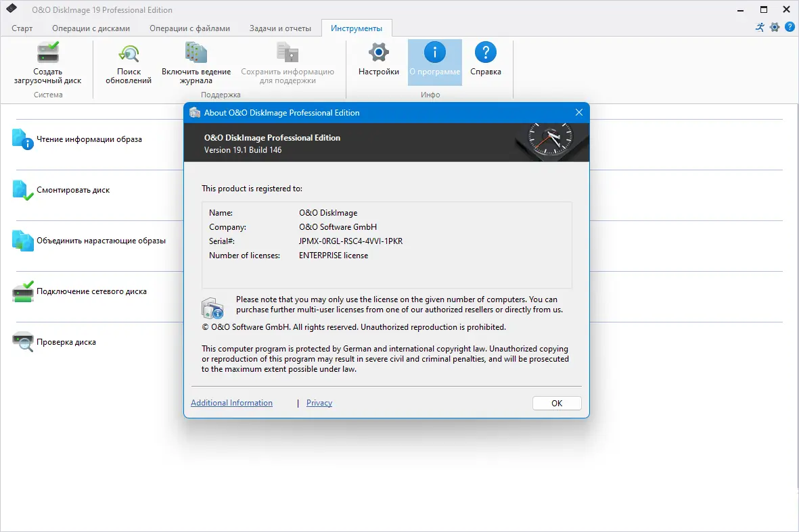Click Проверка диска label
The height and width of the screenshot is (532, 799).
pyautogui.click(x=66, y=342)
